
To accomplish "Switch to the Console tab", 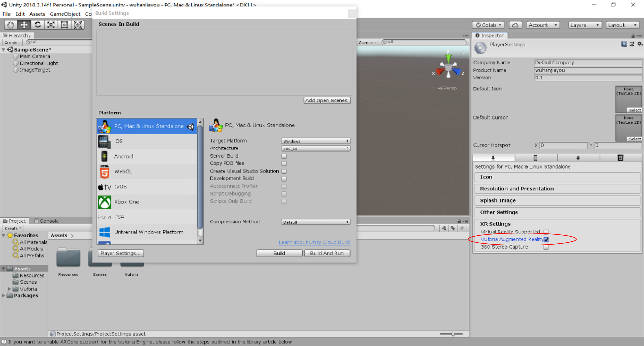I will coord(46,221).
